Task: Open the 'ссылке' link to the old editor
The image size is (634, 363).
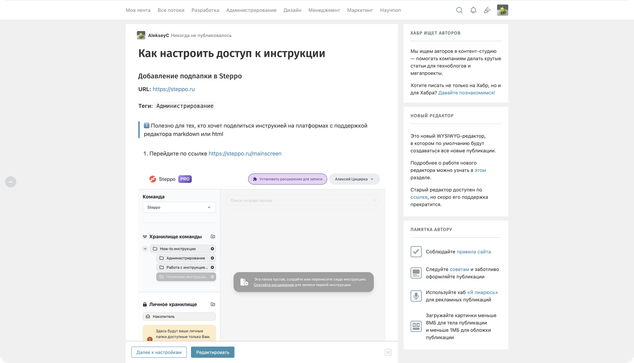Action: pyautogui.click(x=418, y=197)
